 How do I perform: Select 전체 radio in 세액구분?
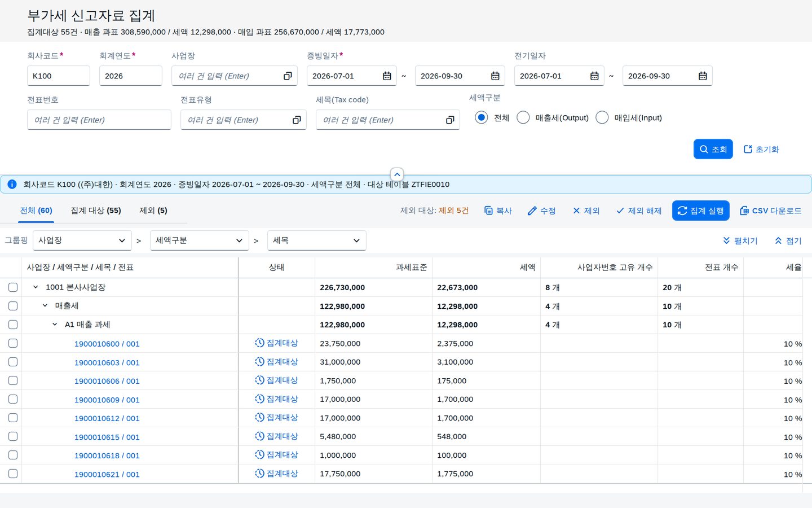click(481, 117)
